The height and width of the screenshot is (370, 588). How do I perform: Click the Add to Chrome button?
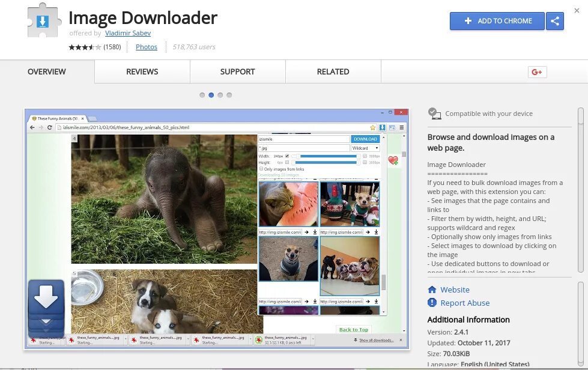coord(497,21)
